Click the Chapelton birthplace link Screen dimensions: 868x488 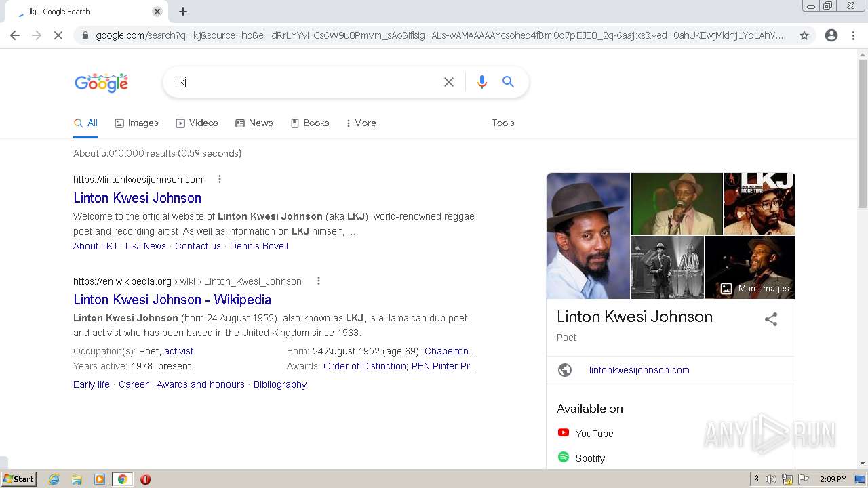pyautogui.click(x=450, y=351)
